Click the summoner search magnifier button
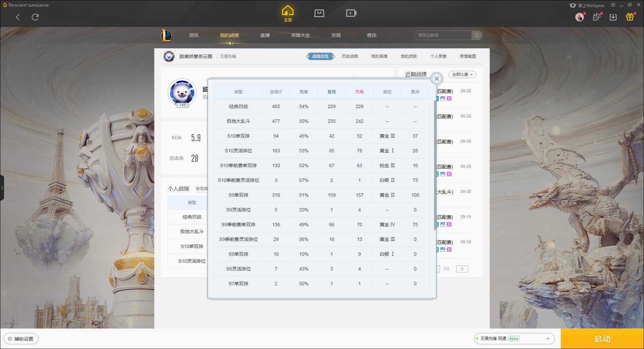Image resolution: width=644 pixels, height=349 pixels. (477, 35)
